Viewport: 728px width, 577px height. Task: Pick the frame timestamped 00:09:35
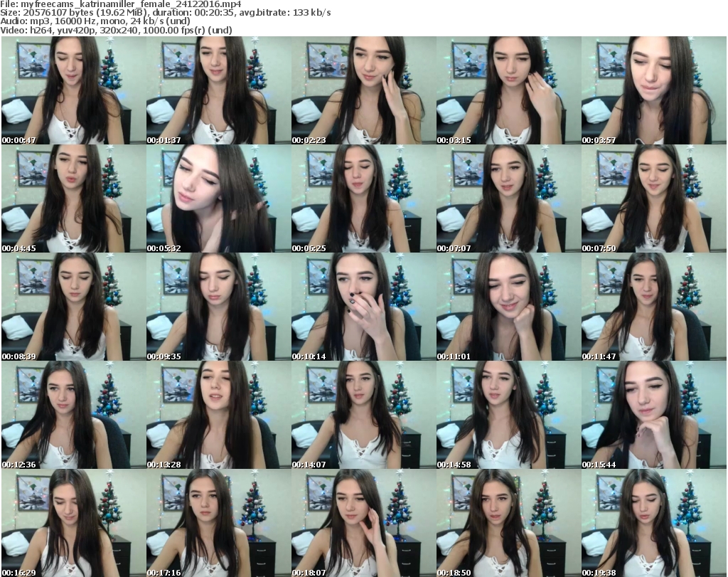[x=219, y=307]
